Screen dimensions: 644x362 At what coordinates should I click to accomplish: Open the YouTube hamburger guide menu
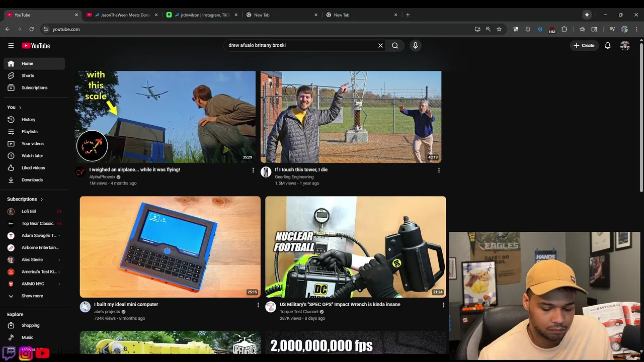[11, 45]
